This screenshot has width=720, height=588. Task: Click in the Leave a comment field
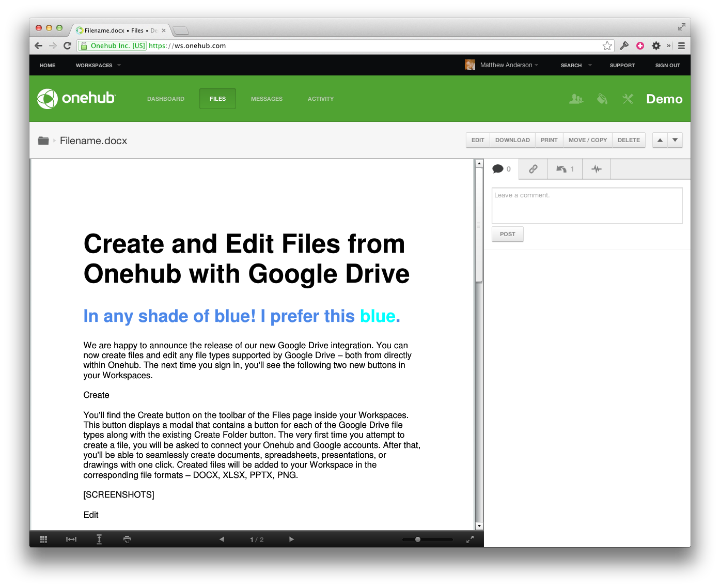pos(587,206)
